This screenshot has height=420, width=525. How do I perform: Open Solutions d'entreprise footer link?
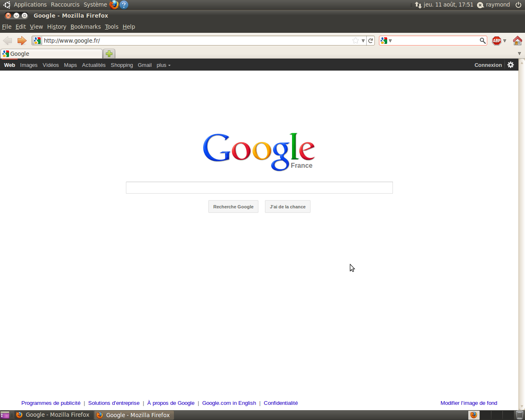(x=114, y=403)
